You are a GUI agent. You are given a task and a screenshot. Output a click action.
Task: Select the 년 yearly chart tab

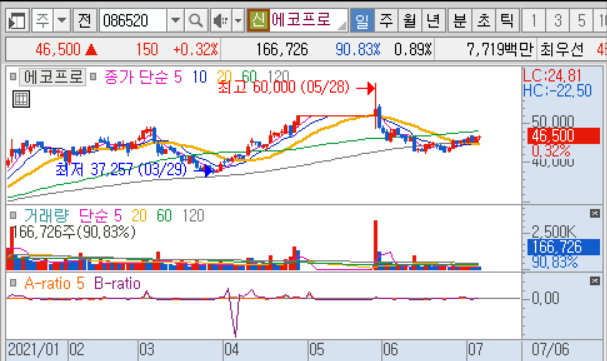pyautogui.click(x=433, y=20)
